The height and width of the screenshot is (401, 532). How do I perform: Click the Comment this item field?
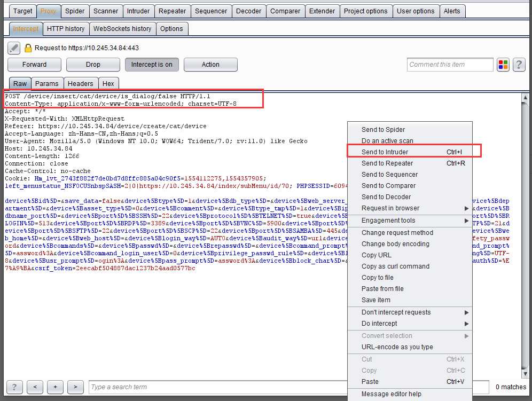pyautogui.click(x=450, y=65)
